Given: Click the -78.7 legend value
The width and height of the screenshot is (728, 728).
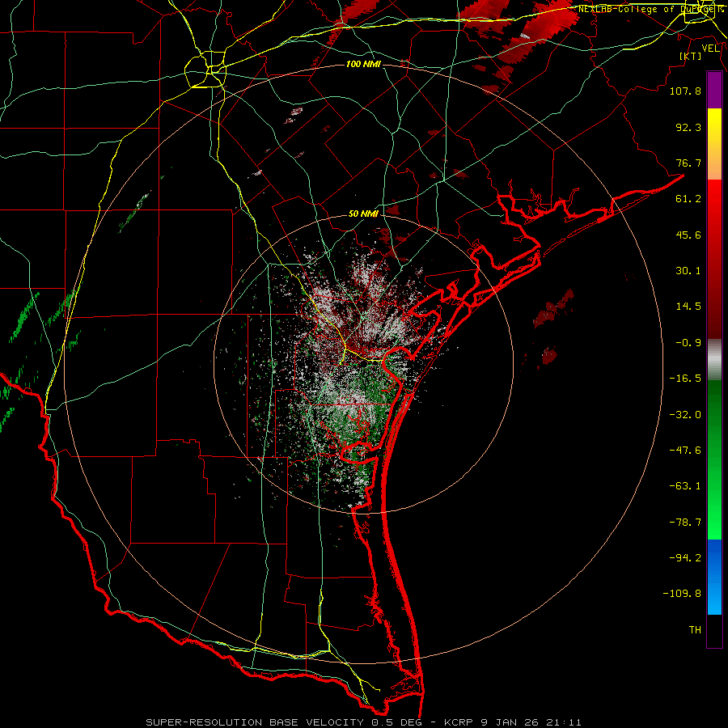Looking at the screenshot, I should (685, 523).
